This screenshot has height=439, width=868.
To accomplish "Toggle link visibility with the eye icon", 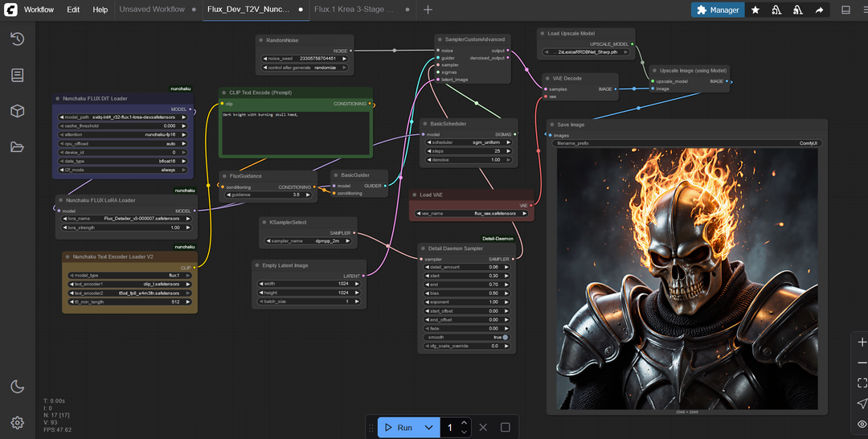I will 862,424.
